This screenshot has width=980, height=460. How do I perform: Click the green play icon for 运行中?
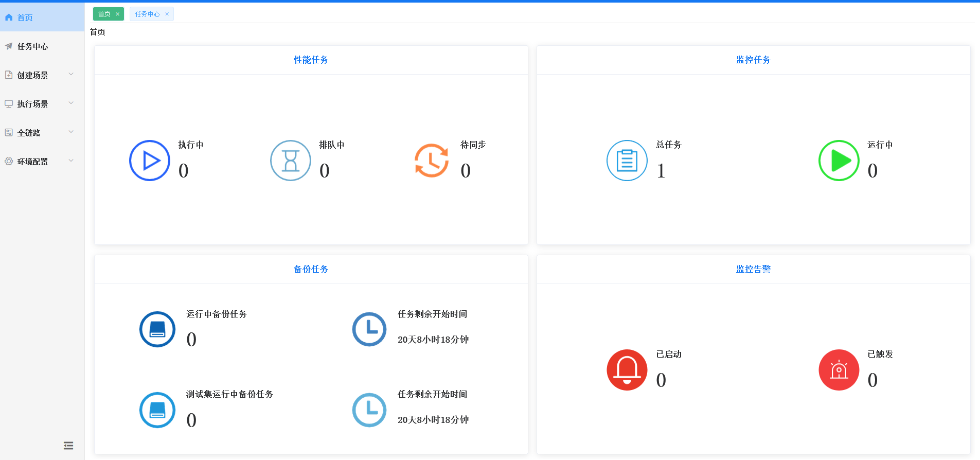click(839, 161)
